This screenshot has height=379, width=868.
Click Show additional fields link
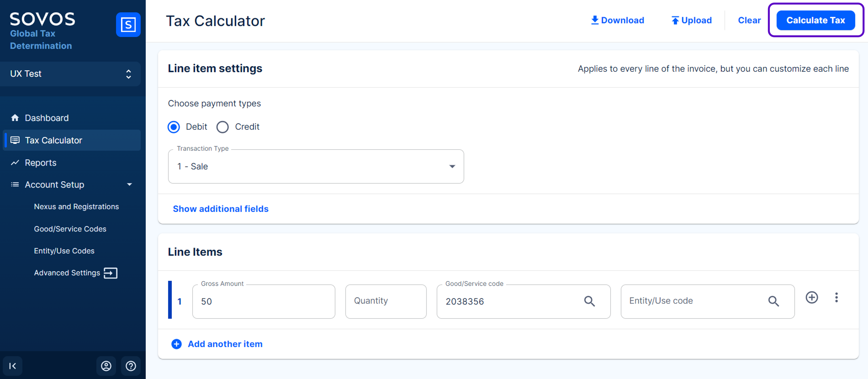pos(220,209)
